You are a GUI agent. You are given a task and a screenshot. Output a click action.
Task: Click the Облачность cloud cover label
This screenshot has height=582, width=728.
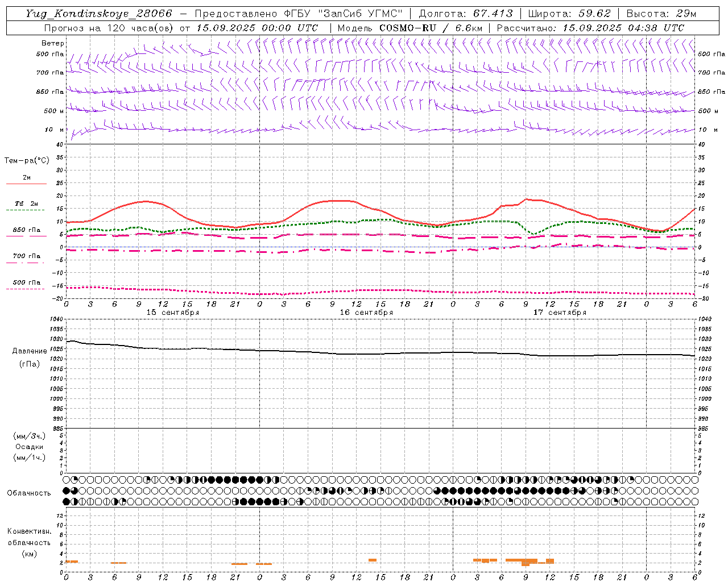pyautogui.click(x=29, y=493)
